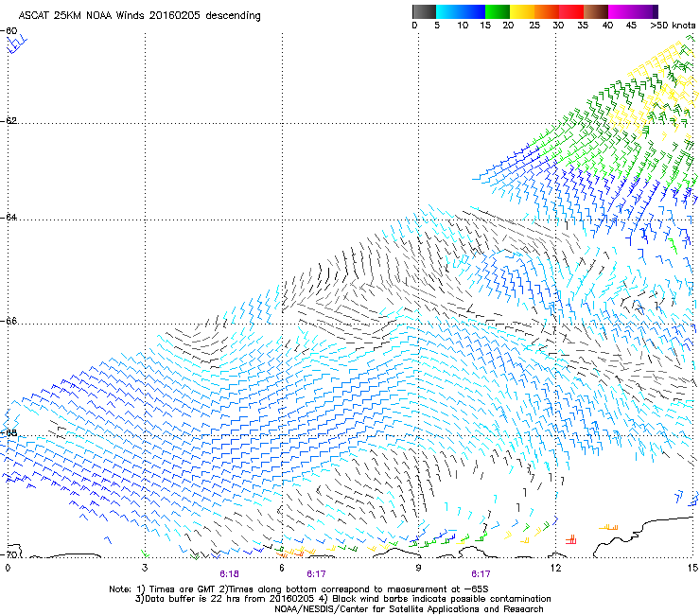700x615 pixels.
Task: Click the NOAA/NESDIS Center for Satellite Applications credit
Action: point(409,609)
